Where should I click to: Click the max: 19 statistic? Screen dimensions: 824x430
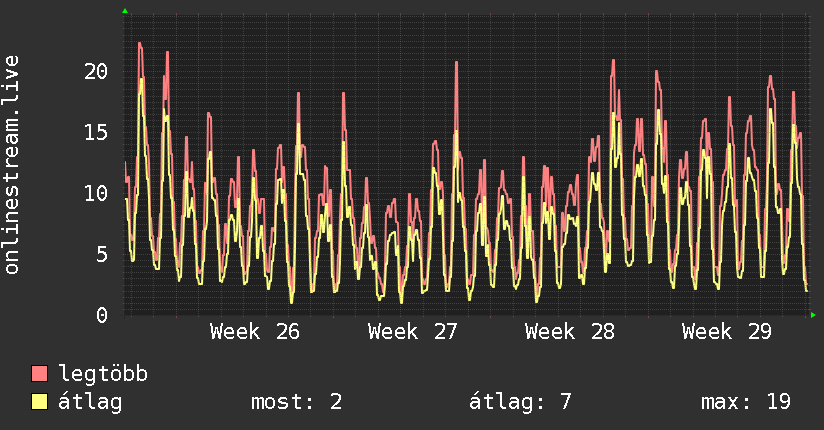pyautogui.click(x=746, y=402)
